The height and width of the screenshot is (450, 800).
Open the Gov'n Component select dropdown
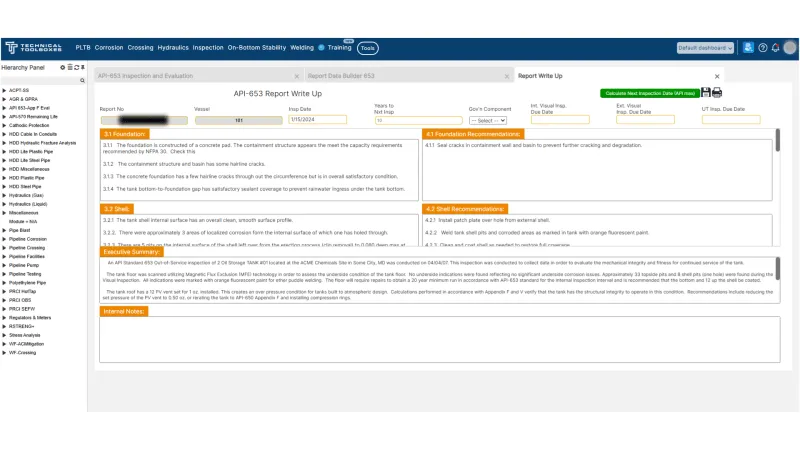(x=488, y=120)
